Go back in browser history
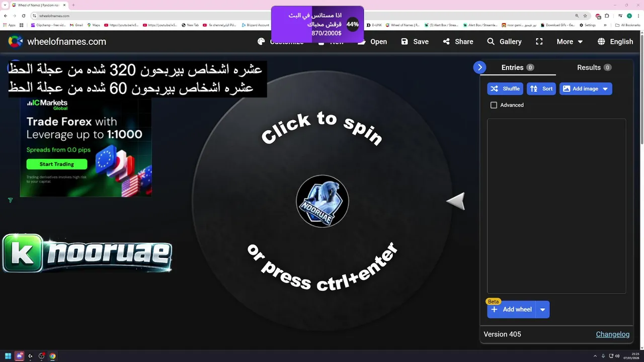644x362 pixels. [6, 16]
